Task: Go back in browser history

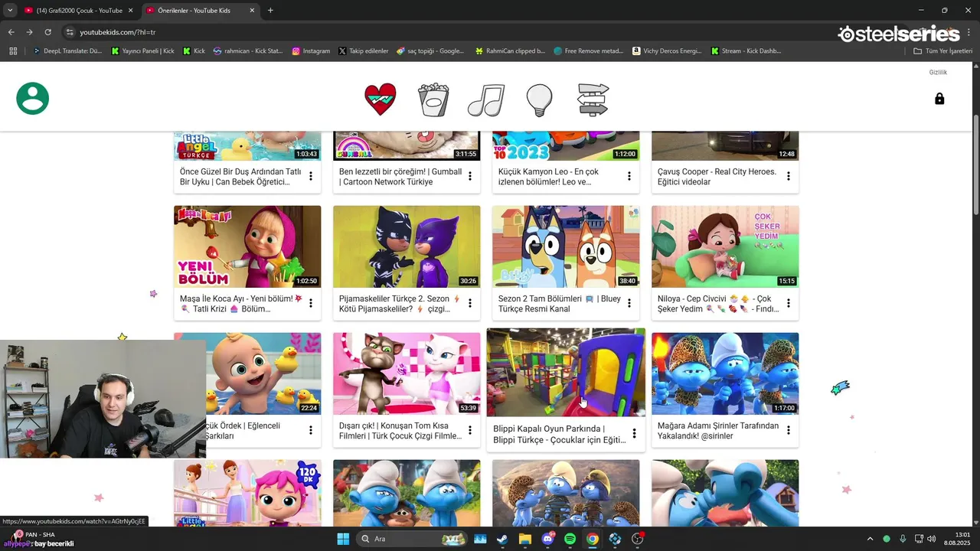Action: pos(11,32)
